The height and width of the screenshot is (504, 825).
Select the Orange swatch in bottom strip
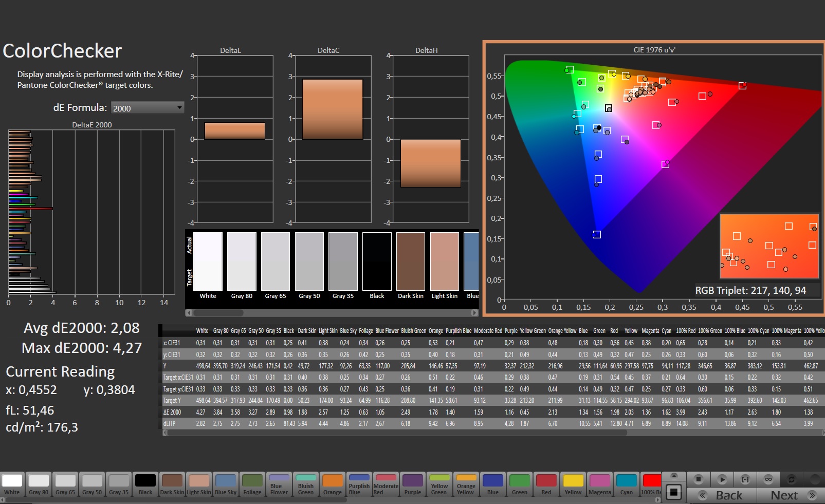pos(332,484)
